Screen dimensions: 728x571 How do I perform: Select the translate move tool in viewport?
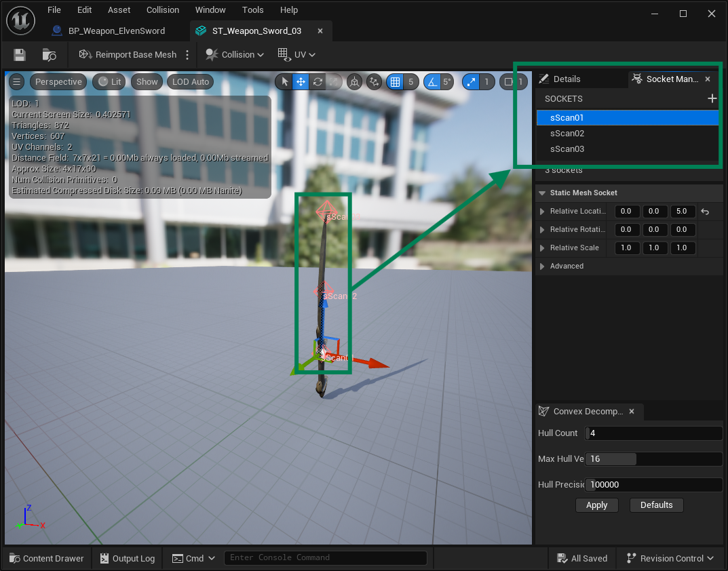302,82
